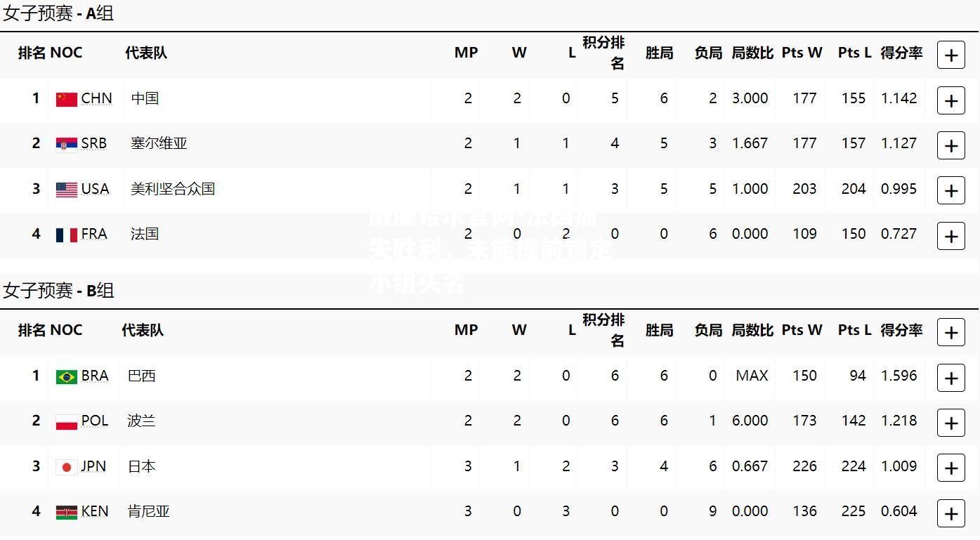980x540 pixels.
Task: Expand the Japan row plus button
Action: click(x=950, y=468)
